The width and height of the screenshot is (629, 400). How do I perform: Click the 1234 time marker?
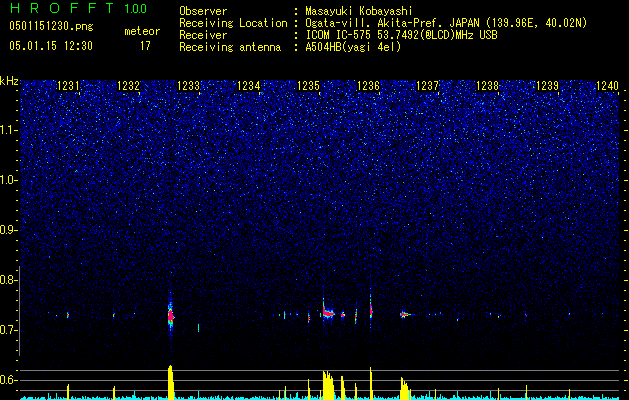(x=248, y=86)
